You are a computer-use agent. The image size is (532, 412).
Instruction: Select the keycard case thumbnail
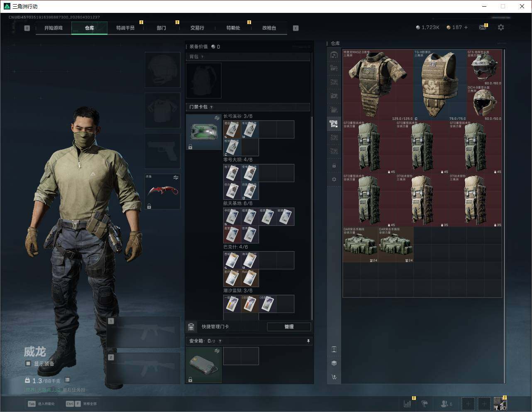204,132
